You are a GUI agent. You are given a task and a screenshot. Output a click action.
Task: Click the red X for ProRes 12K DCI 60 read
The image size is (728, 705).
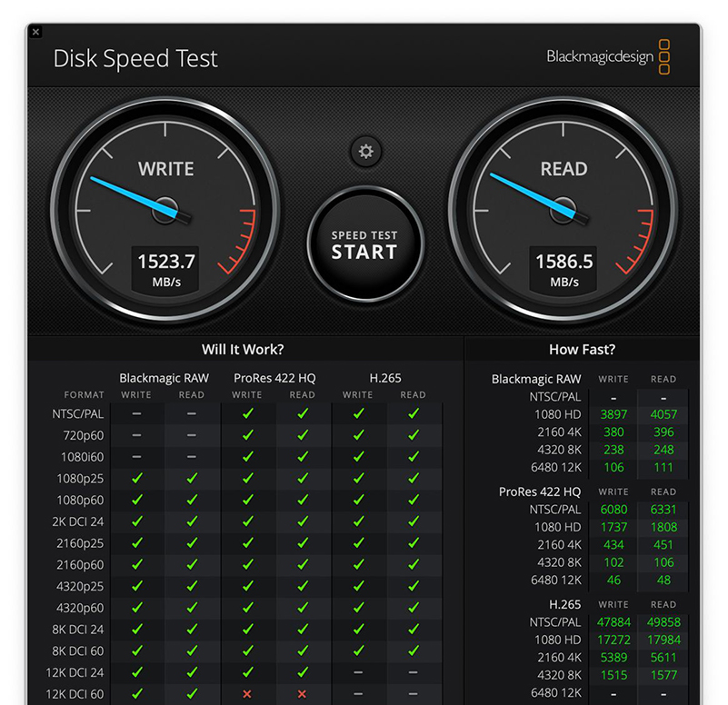coord(303,694)
